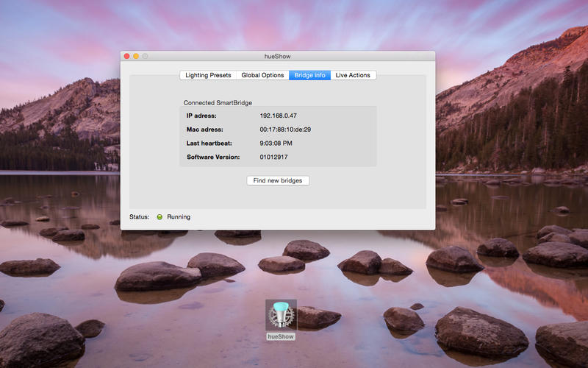
Task: Open the Global Options tab
Action: click(262, 75)
